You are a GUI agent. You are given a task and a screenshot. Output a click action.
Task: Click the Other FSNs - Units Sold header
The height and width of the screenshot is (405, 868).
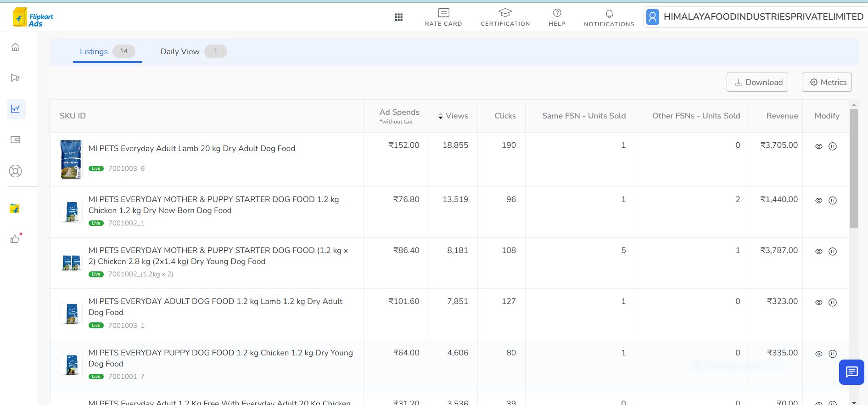pyautogui.click(x=696, y=116)
